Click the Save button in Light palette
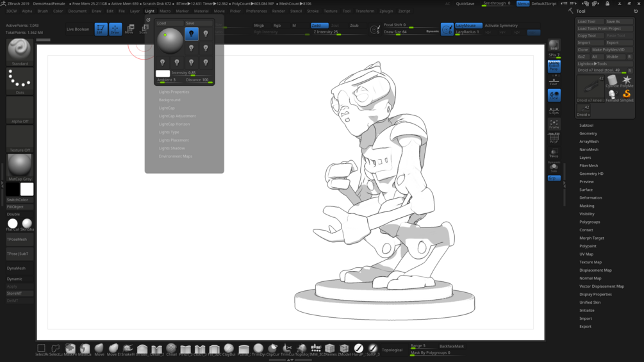Image resolution: width=644 pixels, height=362 pixels. pyautogui.click(x=199, y=23)
